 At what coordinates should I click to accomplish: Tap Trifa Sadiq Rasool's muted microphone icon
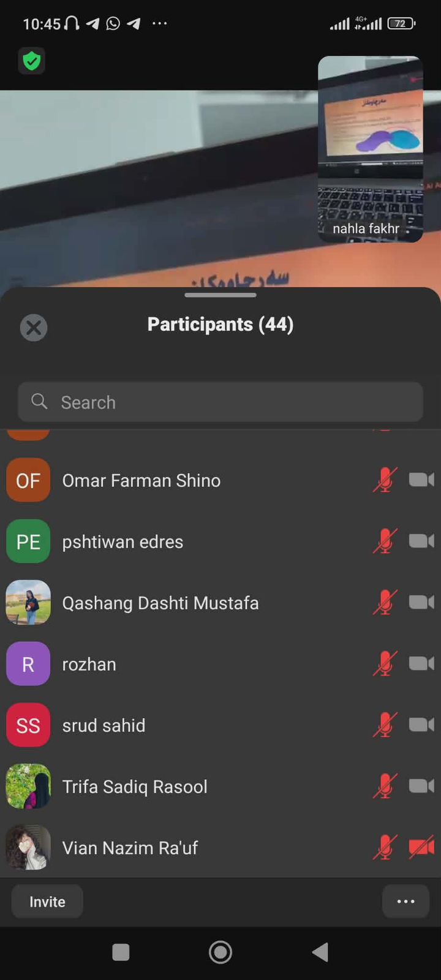[x=385, y=786]
